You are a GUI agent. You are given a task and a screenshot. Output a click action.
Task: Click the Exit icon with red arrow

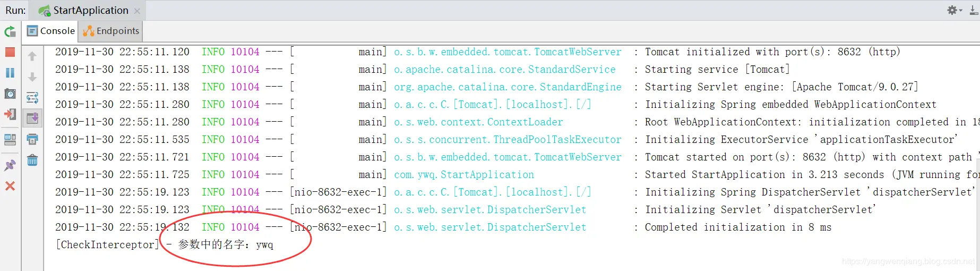10,114
